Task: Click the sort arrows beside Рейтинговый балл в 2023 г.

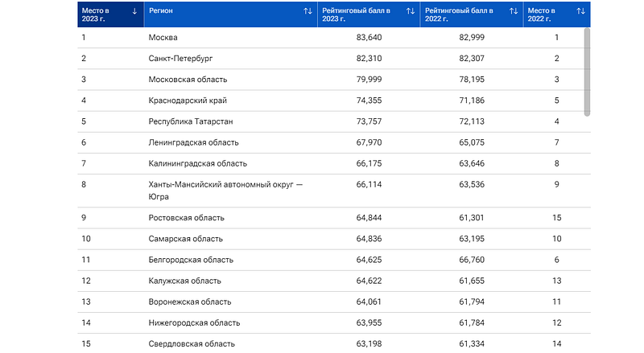Action: pos(411,11)
